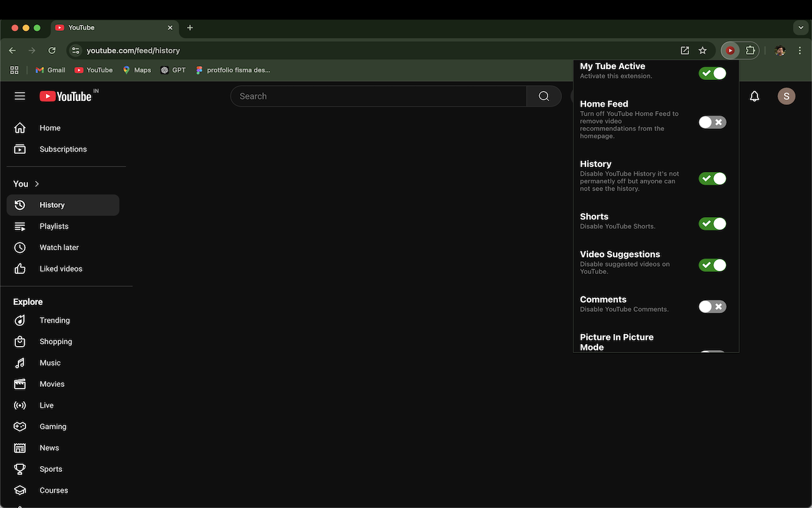This screenshot has height=508, width=812.
Task: Select Sports from Explore
Action: 50,469
